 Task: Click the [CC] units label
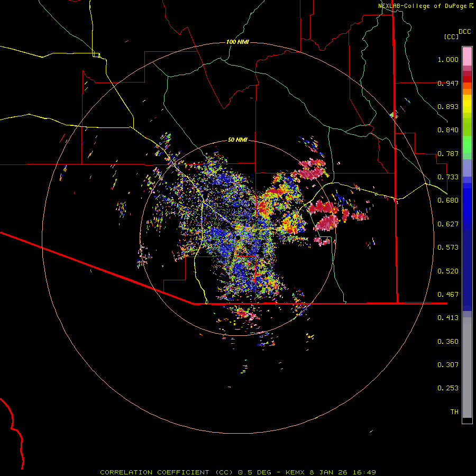click(x=451, y=36)
